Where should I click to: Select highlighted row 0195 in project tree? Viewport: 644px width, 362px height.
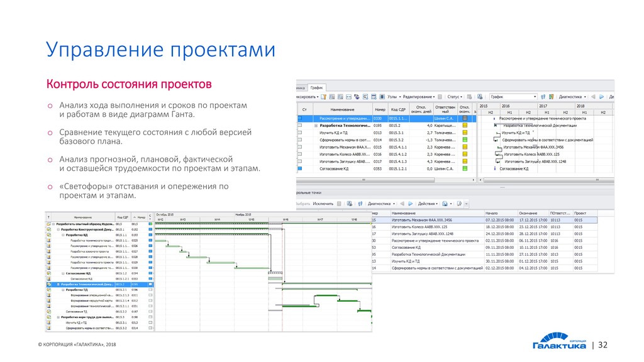click(100, 285)
